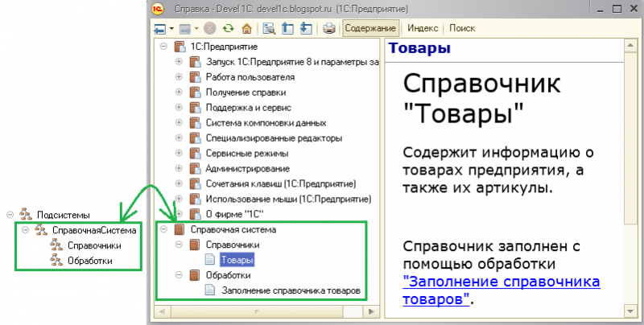This screenshot has height=325, width=644.
Task: Expand the Специализированные редакторы node
Action: (179, 138)
